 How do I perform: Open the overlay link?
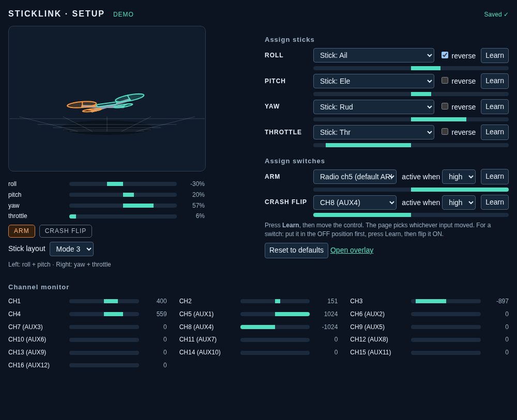click(352, 251)
